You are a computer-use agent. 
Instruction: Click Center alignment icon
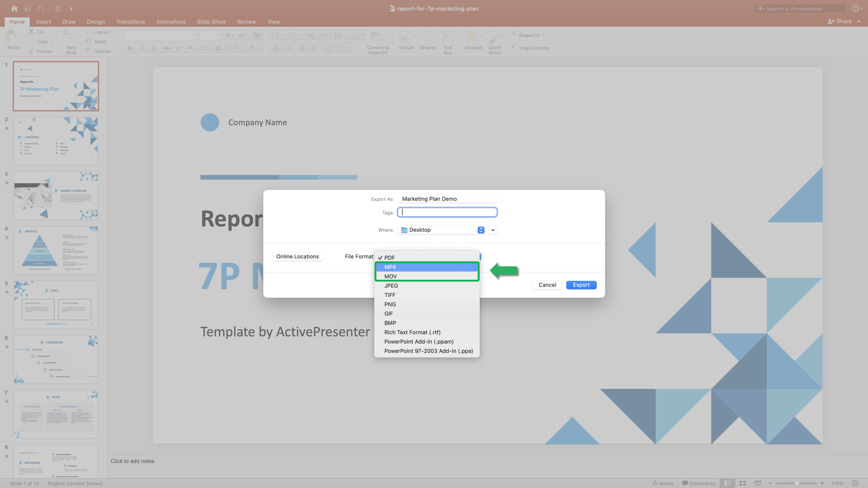(x=288, y=48)
